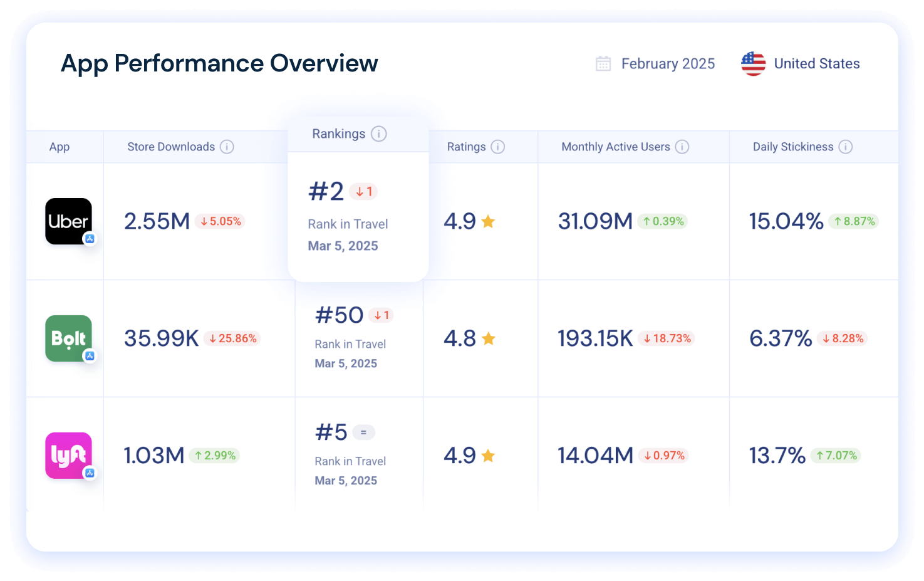Click the Bolt app icon
Image resolution: width=924 pixels, height=581 pixels.
point(68,338)
